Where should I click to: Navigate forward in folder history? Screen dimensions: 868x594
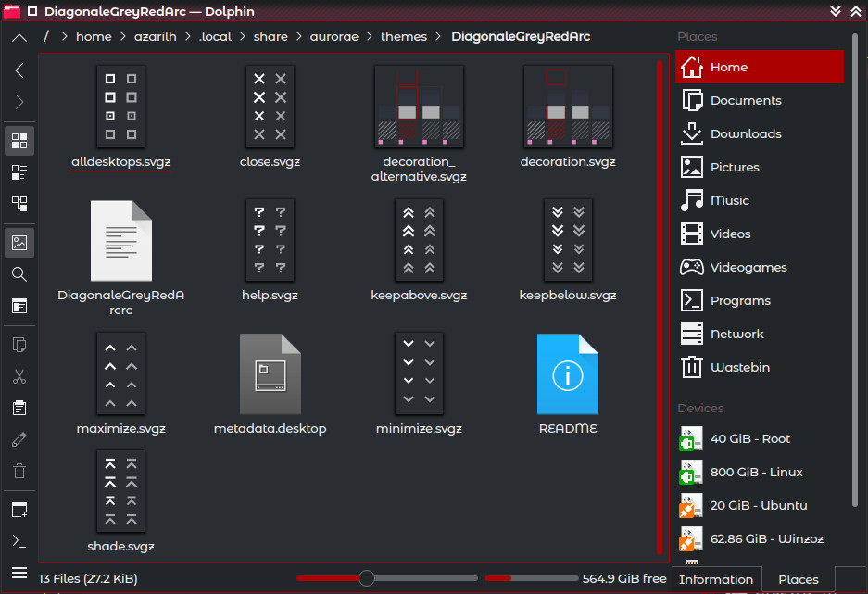pos(19,102)
